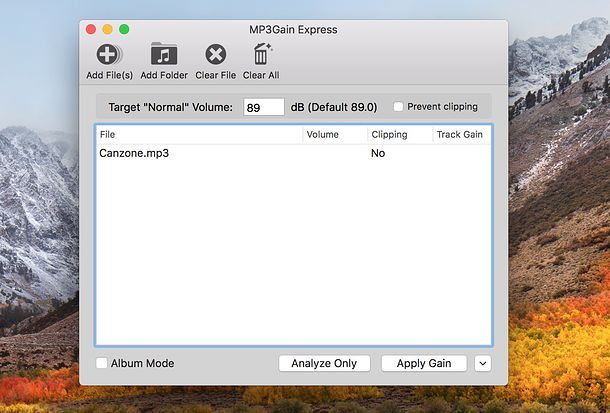Enable the Prevent clipping checkbox
This screenshot has width=610, height=413.
[x=398, y=107]
